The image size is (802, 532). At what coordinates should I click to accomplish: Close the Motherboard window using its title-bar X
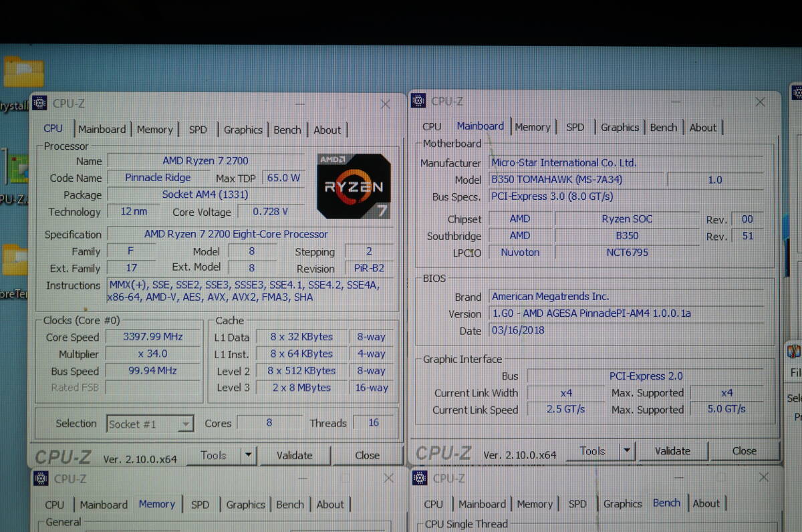pyautogui.click(x=760, y=102)
